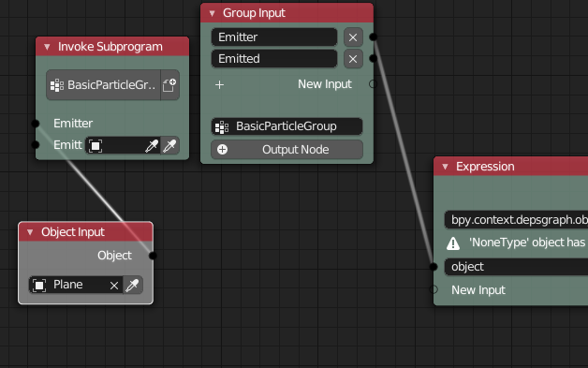Viewport: 588px width, 368px height.
Task: Edit the Emitted name field in Group Input
Action: 274,58
